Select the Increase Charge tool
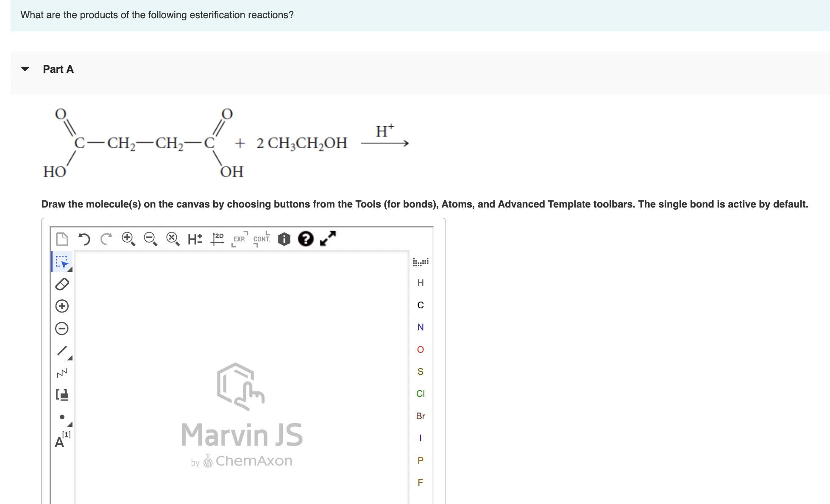The height and width of the screenshot is (504, 830). click(x=61, y=306)
